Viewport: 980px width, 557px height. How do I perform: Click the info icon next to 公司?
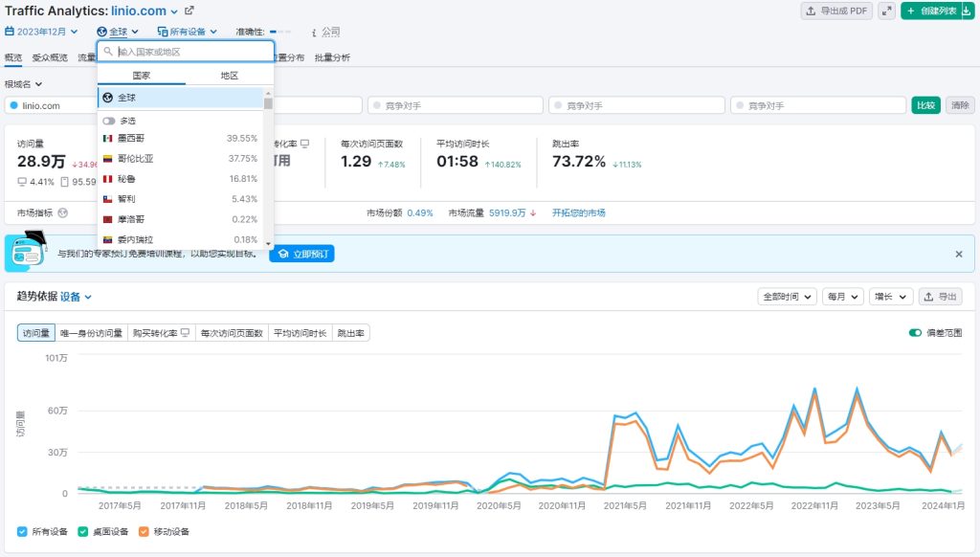(x=314, y=32)
